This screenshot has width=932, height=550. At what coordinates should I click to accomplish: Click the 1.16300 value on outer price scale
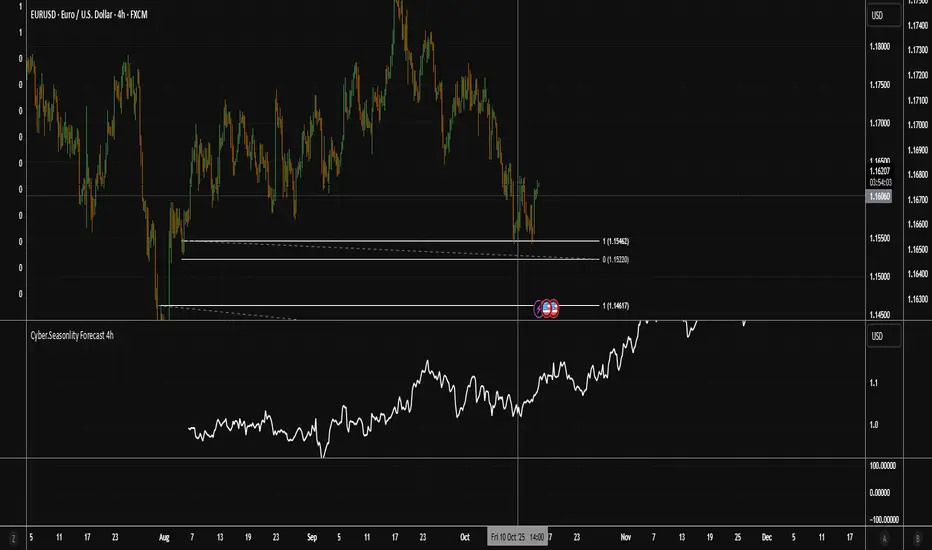(918, 299)
